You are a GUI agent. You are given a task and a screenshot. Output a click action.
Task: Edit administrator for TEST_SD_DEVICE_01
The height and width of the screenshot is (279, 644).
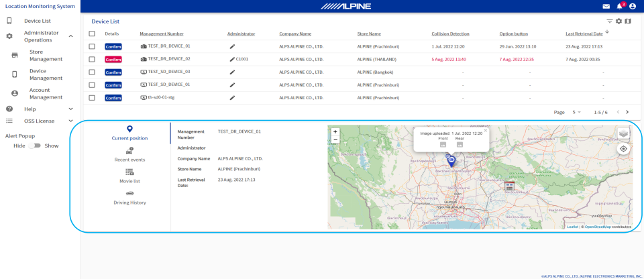click(x=232, y=85)
